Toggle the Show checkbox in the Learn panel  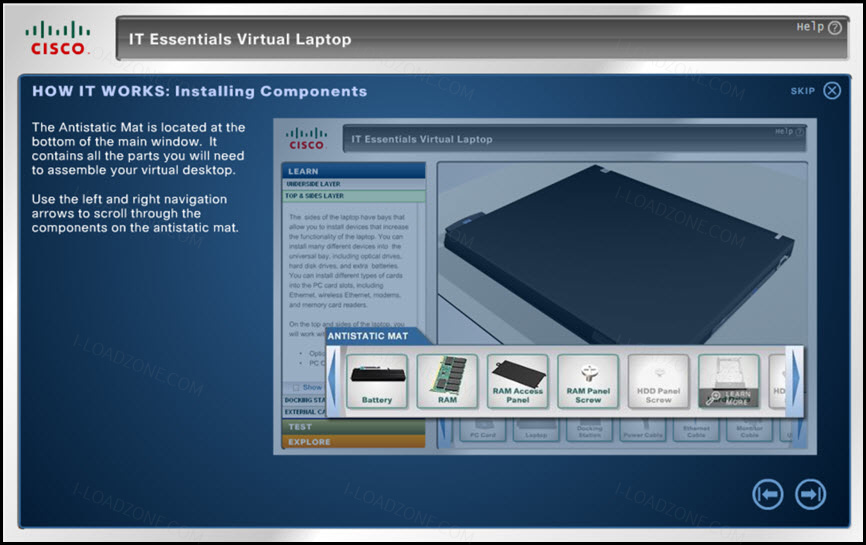coord(297,387)
